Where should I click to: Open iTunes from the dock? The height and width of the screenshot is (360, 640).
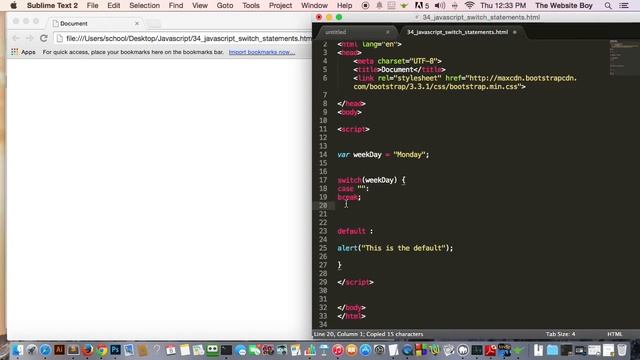[338, 350]
